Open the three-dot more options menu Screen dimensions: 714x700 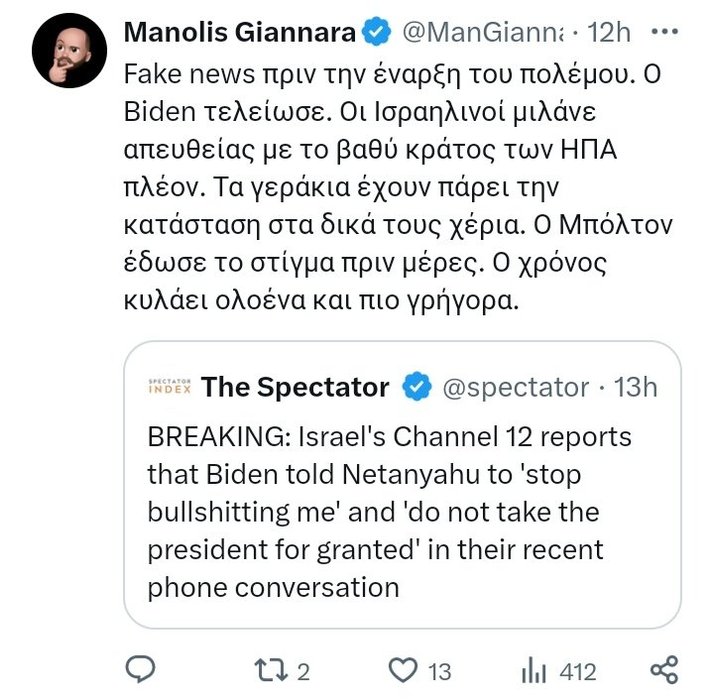664,32
